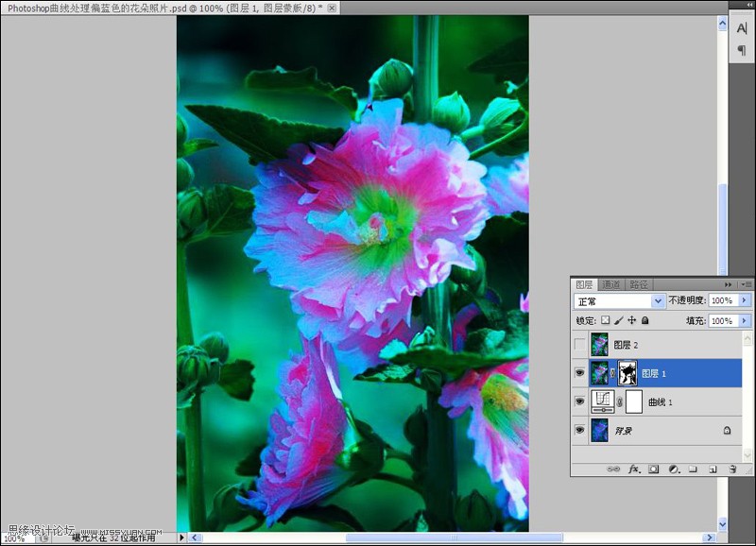
Task: Add a layer mask from the Layers panel
Action: tap(653, 466)
